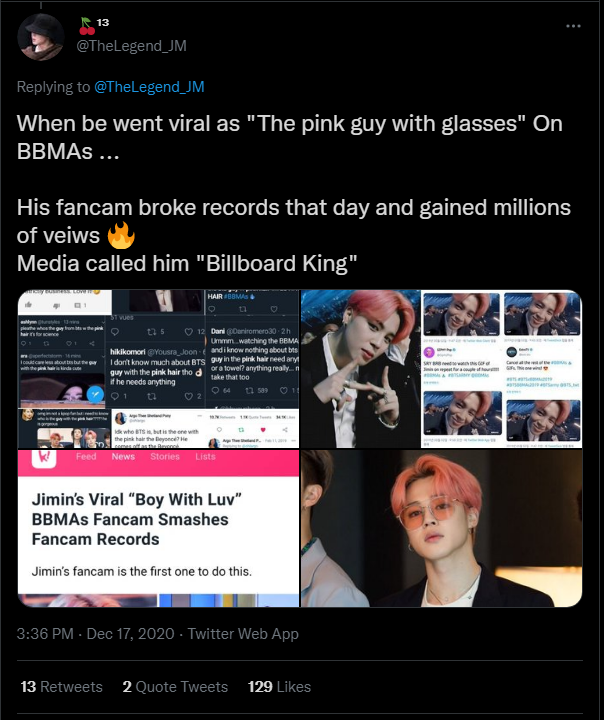Click the blue floating compose icon in screenshot
This screenshot has height=720, width=604.
(96, 394)
